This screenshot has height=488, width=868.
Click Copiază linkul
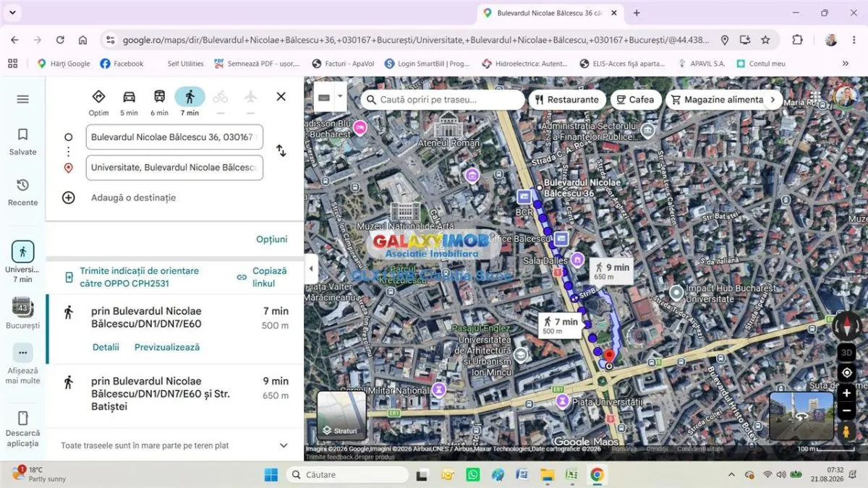pyautogui.click(x=261, y=277)
